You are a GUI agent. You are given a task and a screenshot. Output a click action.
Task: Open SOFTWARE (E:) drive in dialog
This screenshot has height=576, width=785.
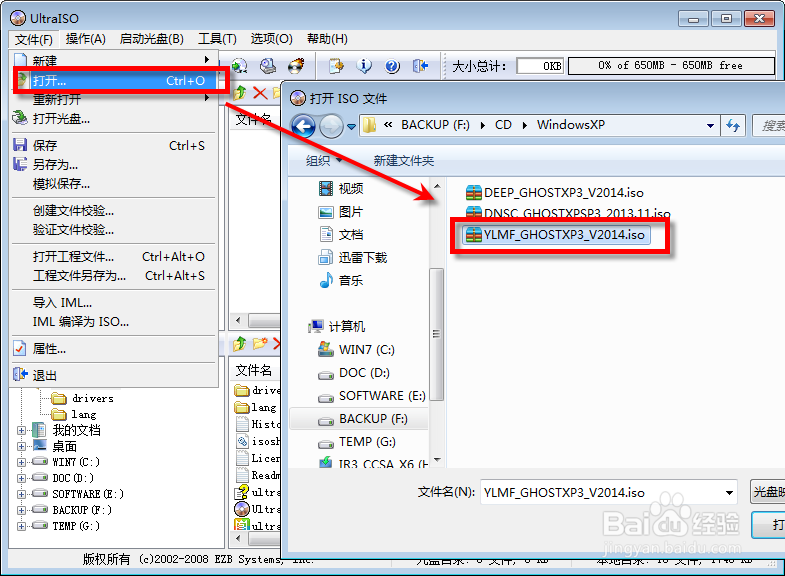pos(372,395)
